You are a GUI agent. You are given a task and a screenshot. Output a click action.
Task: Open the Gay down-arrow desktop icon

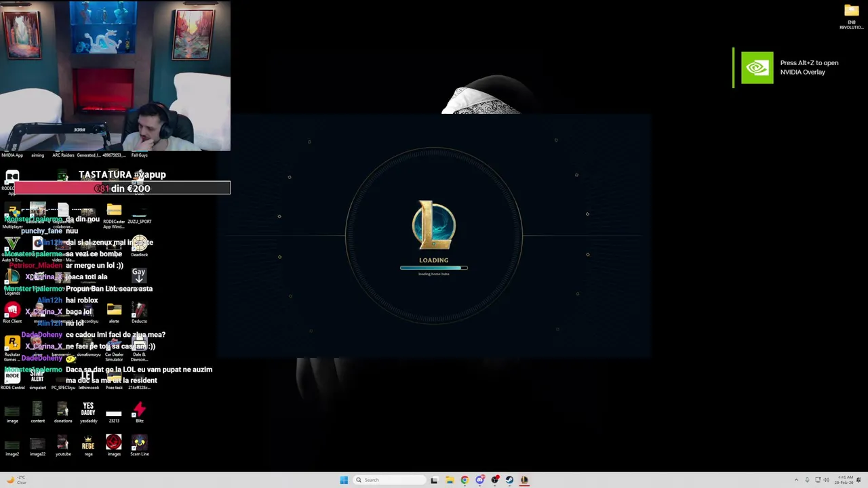138,274
